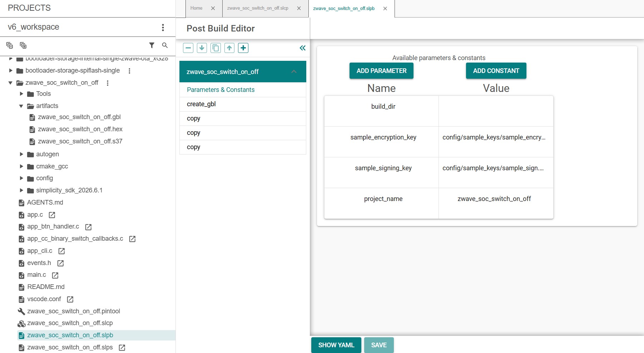Viewport: 644px width, 353px height.
Task: Collapse the artifacts folder
Action: (21, 106)
